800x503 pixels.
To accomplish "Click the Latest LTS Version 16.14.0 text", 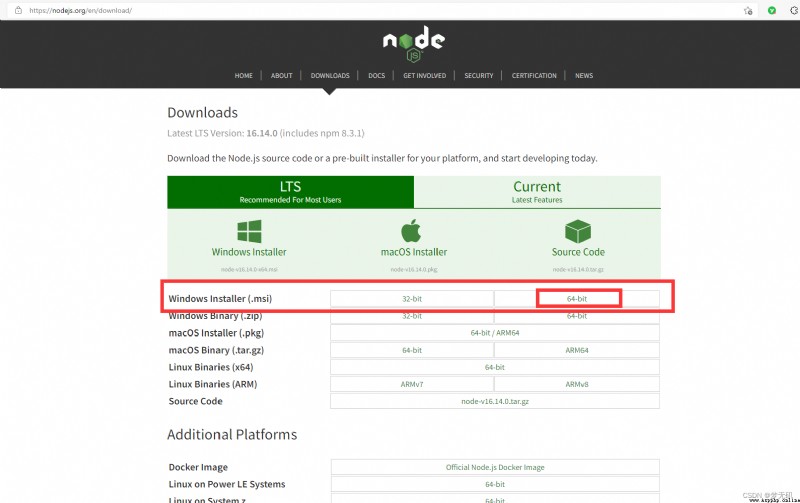I will pos(266,133).
